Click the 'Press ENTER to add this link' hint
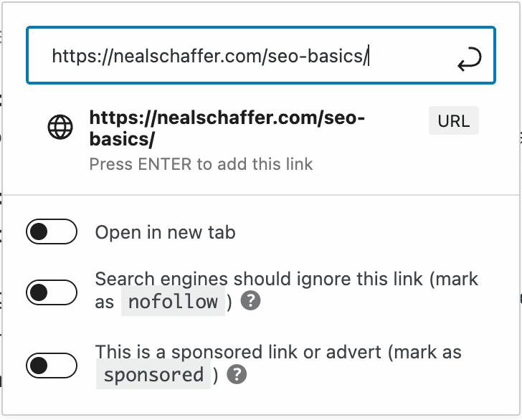 [x=201, y=164]
